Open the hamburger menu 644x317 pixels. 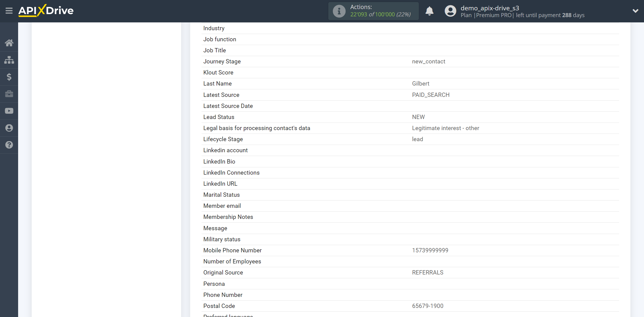pyautogui.click(x=9, y=11)
